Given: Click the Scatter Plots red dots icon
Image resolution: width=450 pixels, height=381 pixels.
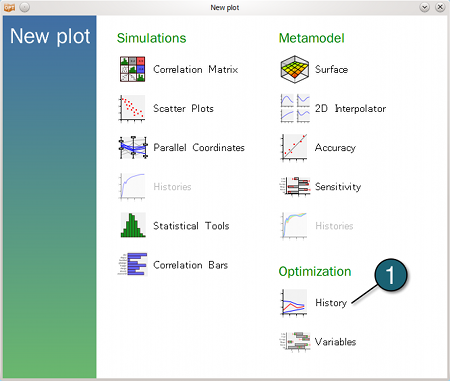Looking at the screenshot, I should [x=132, y=108].
